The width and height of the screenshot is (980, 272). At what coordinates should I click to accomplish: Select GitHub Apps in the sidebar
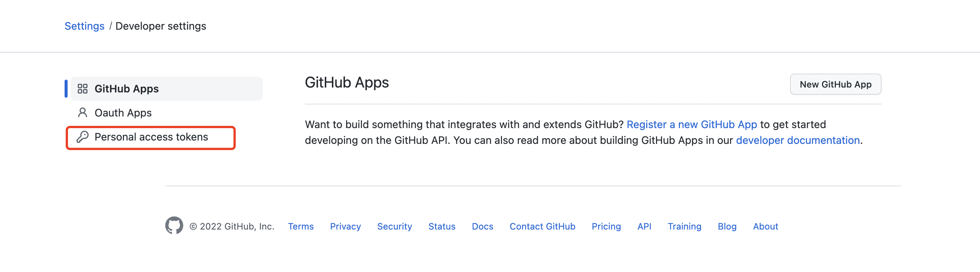167,89
